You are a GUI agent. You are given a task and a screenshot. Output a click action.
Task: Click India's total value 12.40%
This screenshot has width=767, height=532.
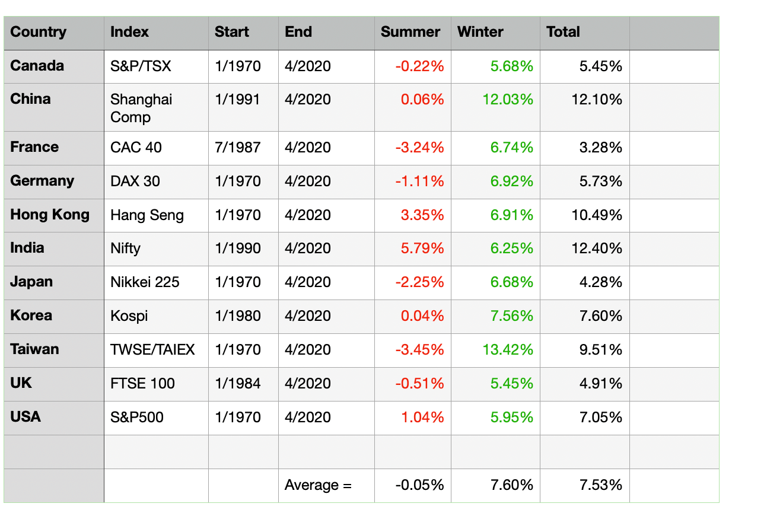(597, 248)
